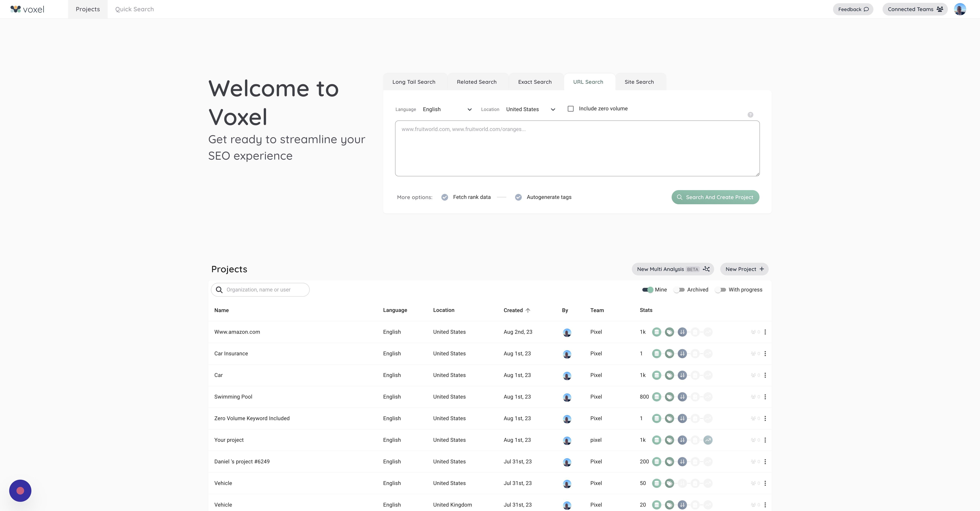Screen dimensions: 980x511
Task: Click the Feedback button
Action: (x=853, y=9)
